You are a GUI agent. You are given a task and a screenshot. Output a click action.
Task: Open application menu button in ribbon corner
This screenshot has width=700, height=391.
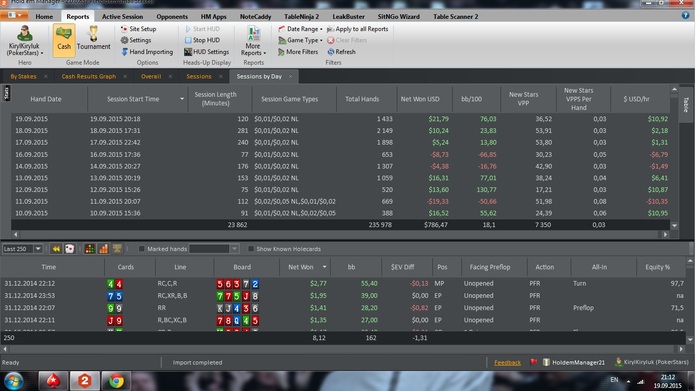[x=14, y=15]
